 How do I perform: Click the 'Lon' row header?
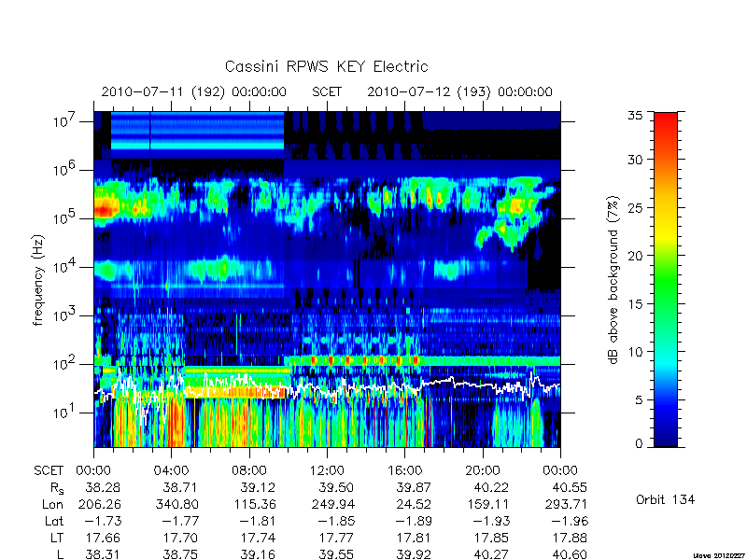pos(52,504)
